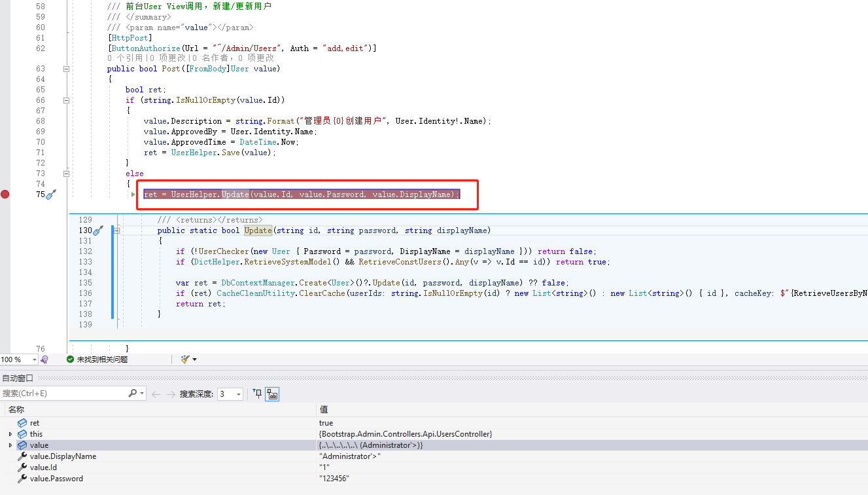Select the value.Password row in Autos
Screen dimensions: 868x495
coord(434,479)
